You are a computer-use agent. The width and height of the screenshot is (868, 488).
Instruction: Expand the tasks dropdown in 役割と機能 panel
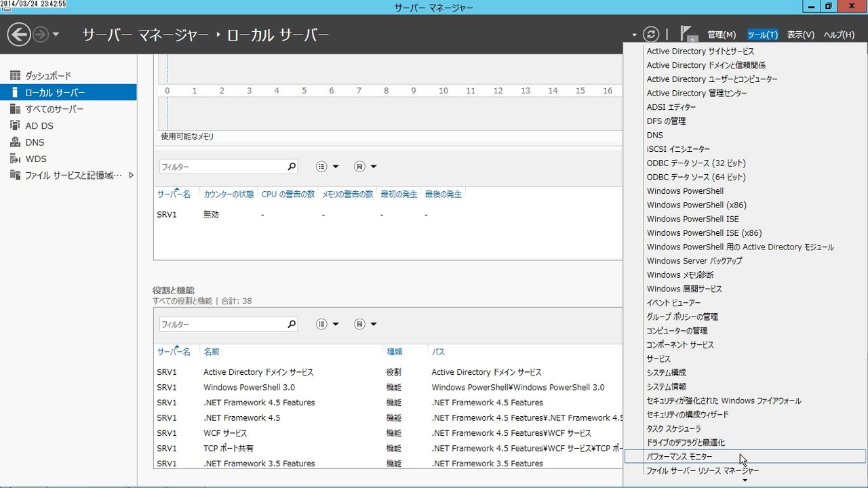(366, 323)
